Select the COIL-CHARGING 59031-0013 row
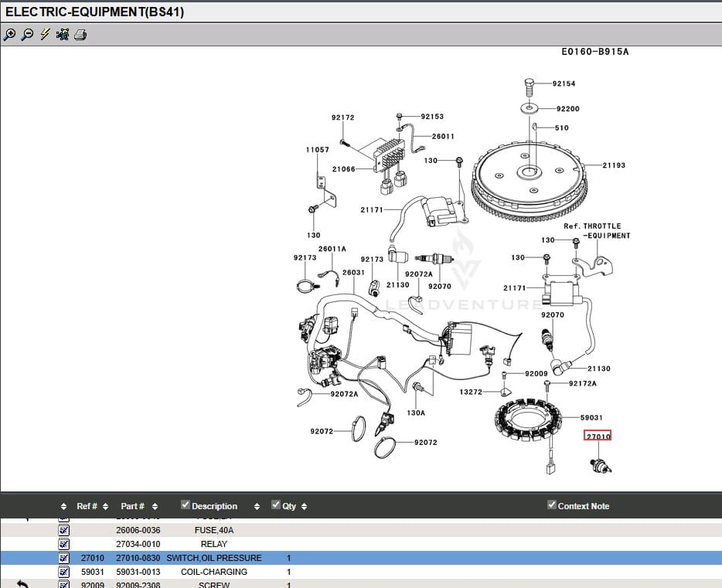 (213, 572)
